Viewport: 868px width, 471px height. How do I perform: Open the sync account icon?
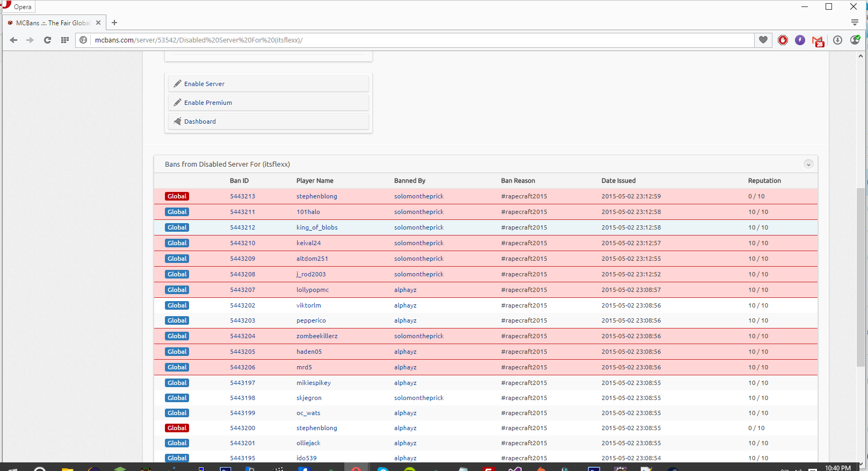855,40
